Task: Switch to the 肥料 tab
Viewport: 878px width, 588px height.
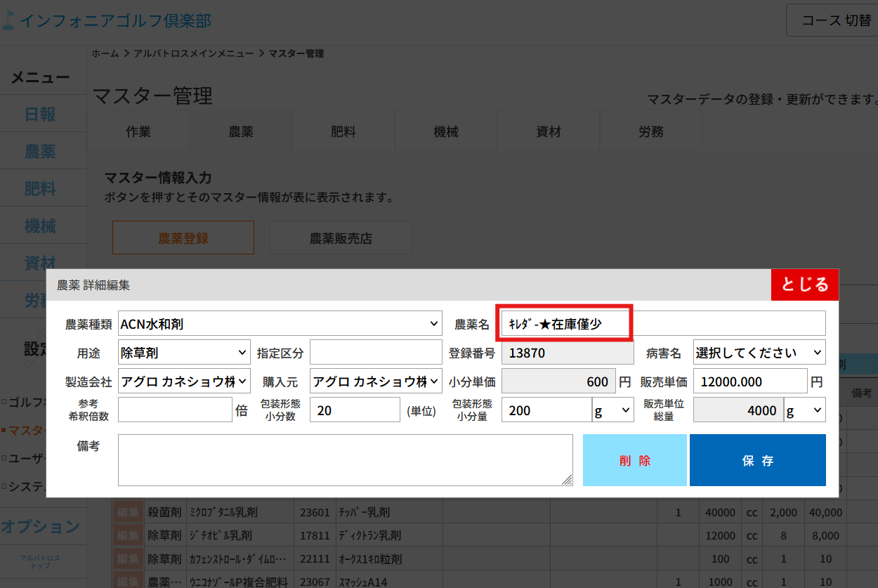Action: pyautogui.click(x=343, y=131)
